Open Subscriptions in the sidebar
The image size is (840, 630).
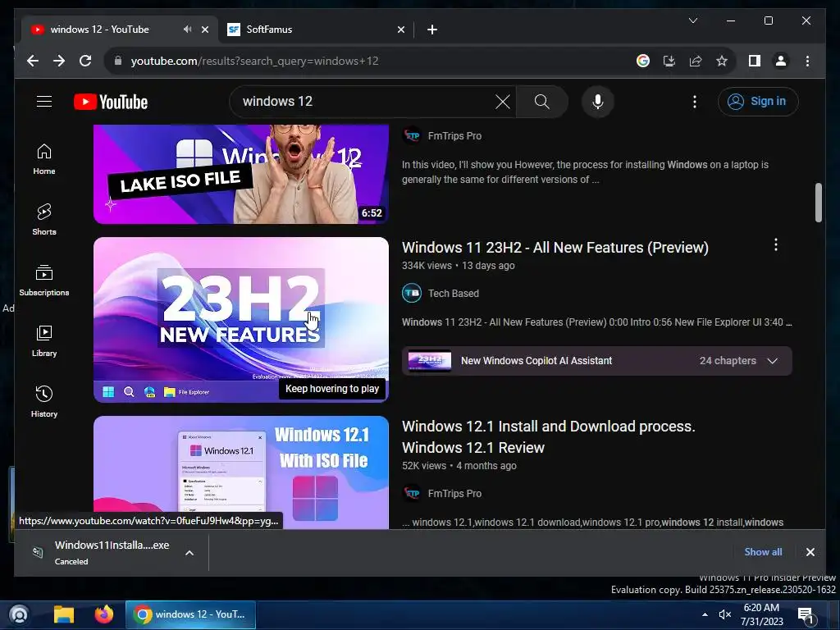click(44, 281)
